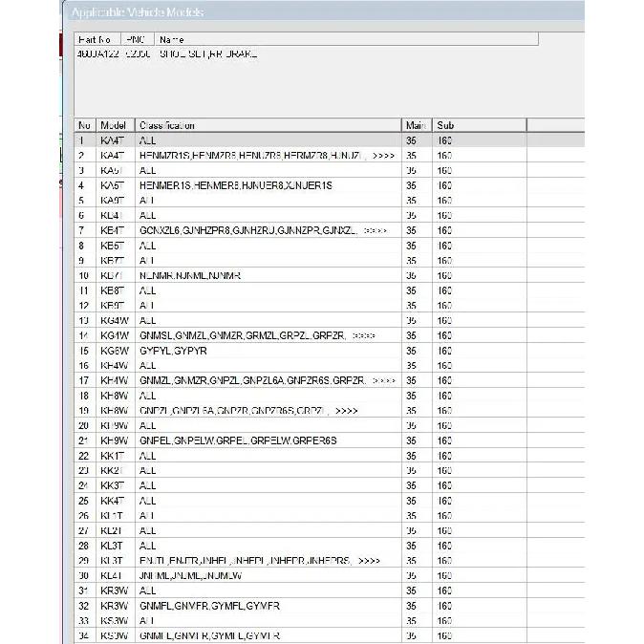This screenshot has height=644, width=644.
Task: Click the Part No header field
Action: coord(97,39)
